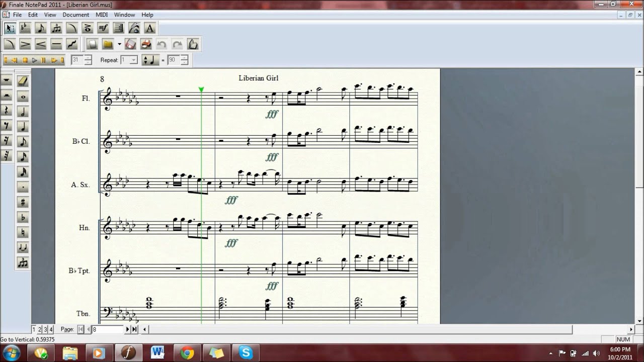
Task: Go to the first page
Action: point(81,329)
